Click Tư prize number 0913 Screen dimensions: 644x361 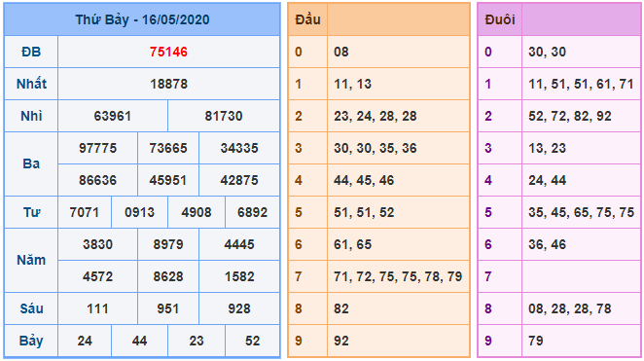click(x=140, y=212)
